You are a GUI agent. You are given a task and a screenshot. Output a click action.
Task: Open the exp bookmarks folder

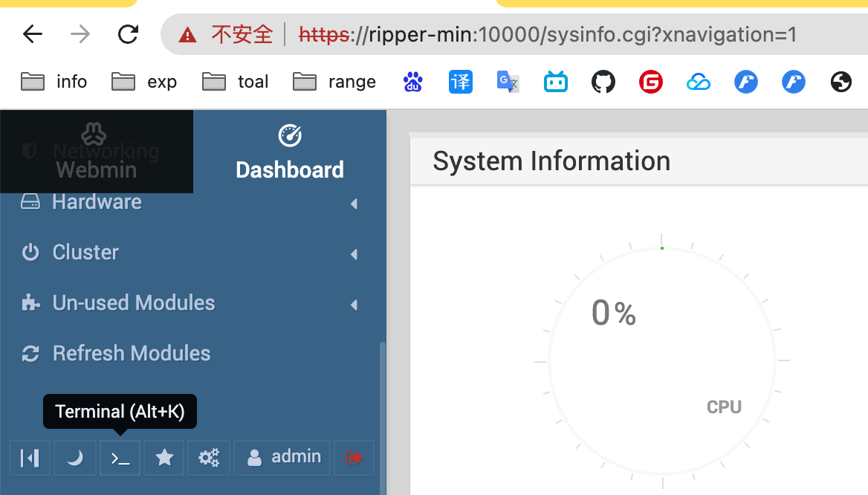pos(144,82)
